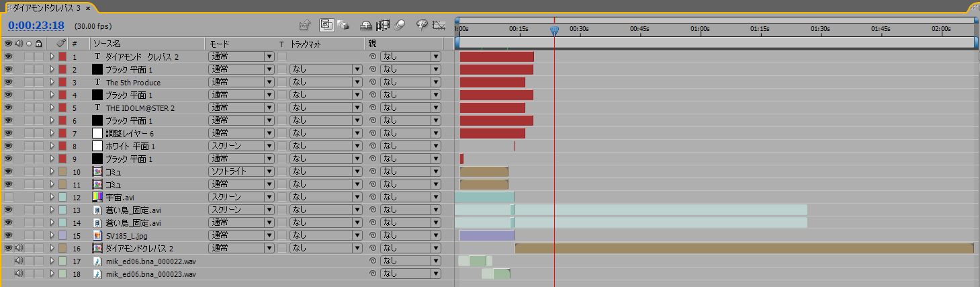Toggle the Live Update button

tap(326, 26)
